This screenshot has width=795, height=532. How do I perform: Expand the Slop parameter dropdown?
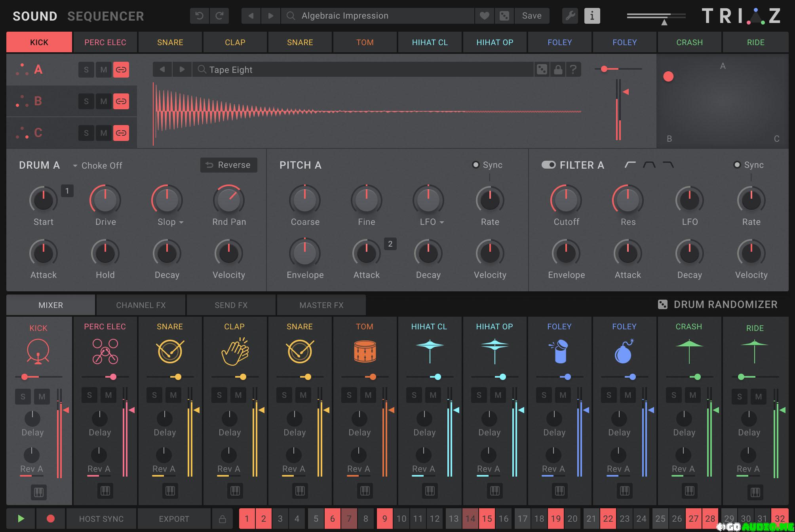click(181, 222)
